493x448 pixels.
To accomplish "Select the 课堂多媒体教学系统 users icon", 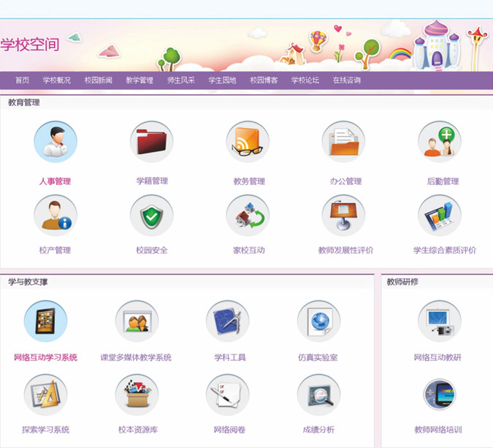I will click(137, 322).
